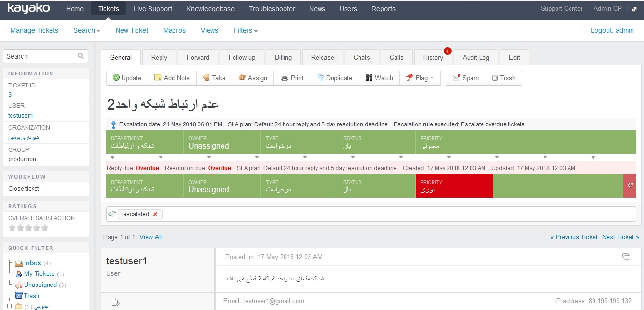Open the Billing tab
This screenshot has height=310, width=644.
pos(283,57)
